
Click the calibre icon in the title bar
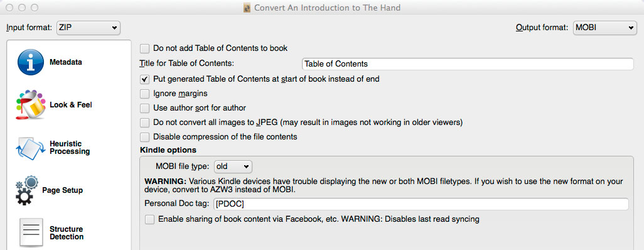point(247,8)
